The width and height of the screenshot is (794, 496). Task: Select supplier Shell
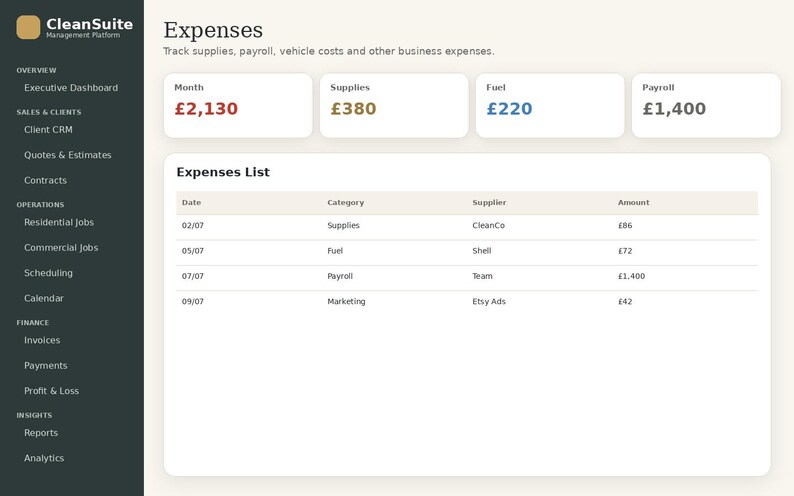(482, 251)
